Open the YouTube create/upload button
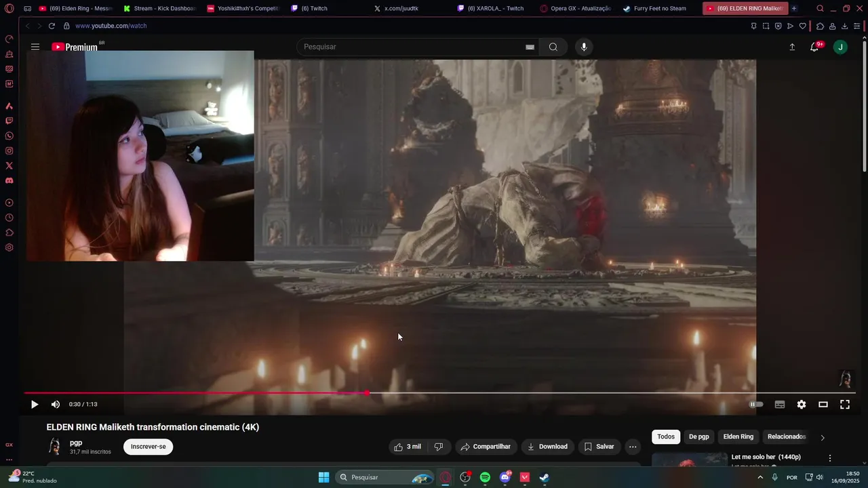This screenshot has height=488, width=868. (792, 47)
